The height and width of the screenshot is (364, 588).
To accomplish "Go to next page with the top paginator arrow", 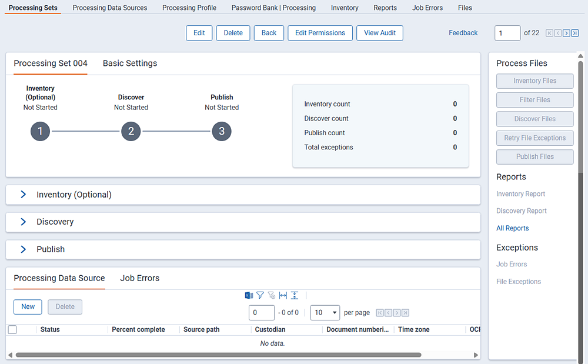I will point(565,33).
